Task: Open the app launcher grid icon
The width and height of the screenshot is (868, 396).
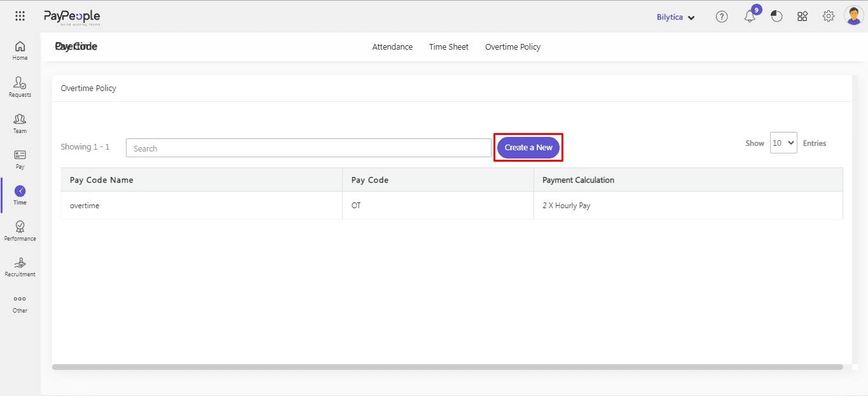Action: (x=20, y=17)
